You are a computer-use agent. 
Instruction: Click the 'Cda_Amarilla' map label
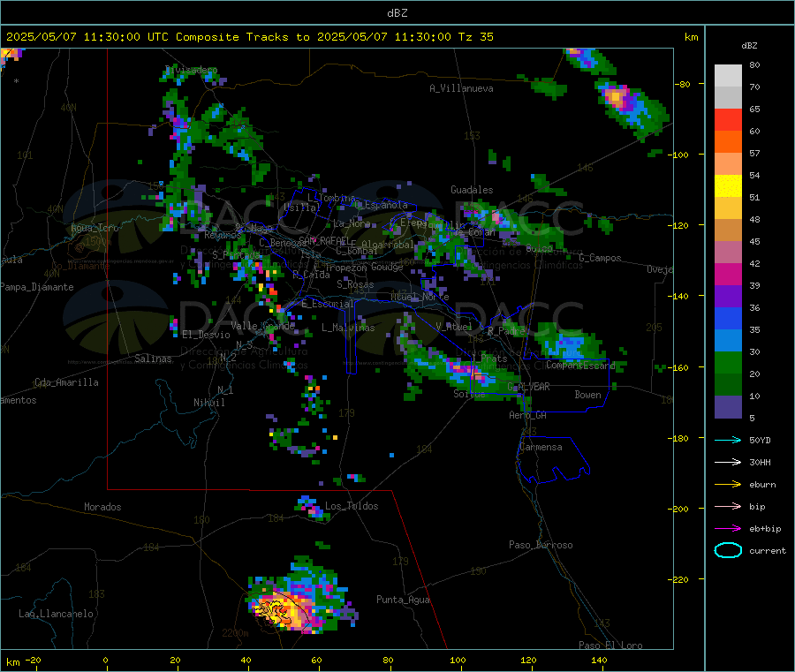click(66, 382)
